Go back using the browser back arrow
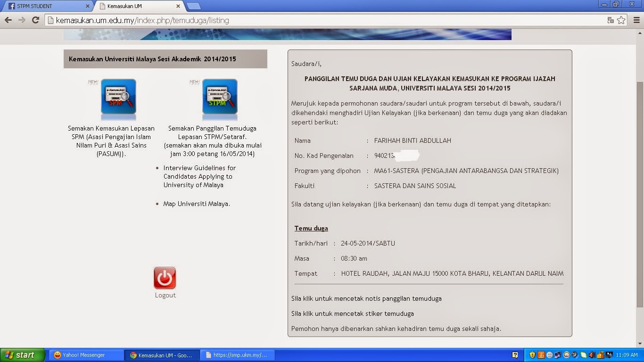This screenshot has width=644, height=362. click(x=8, y=20)
